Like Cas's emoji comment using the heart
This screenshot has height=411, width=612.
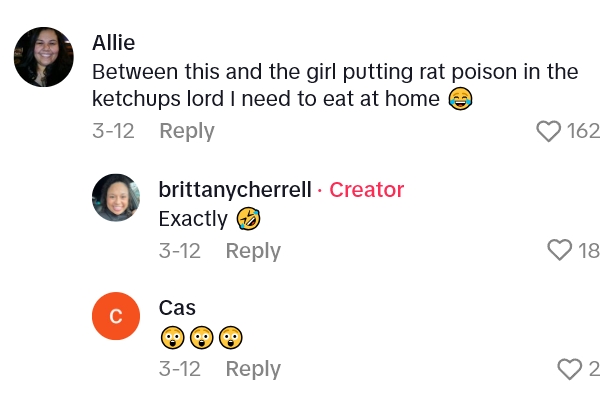(569, 370)
